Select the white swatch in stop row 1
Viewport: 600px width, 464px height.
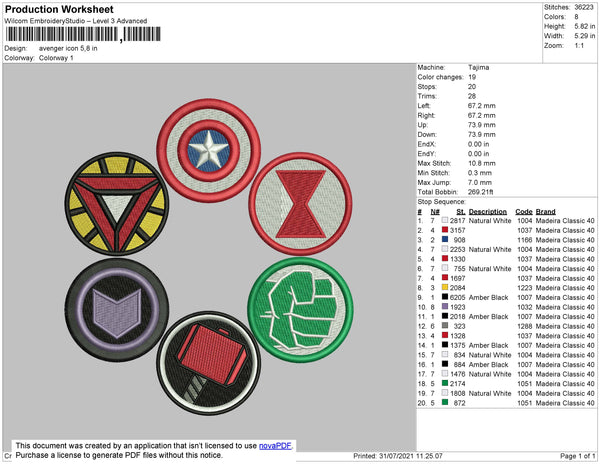point(445,220)
